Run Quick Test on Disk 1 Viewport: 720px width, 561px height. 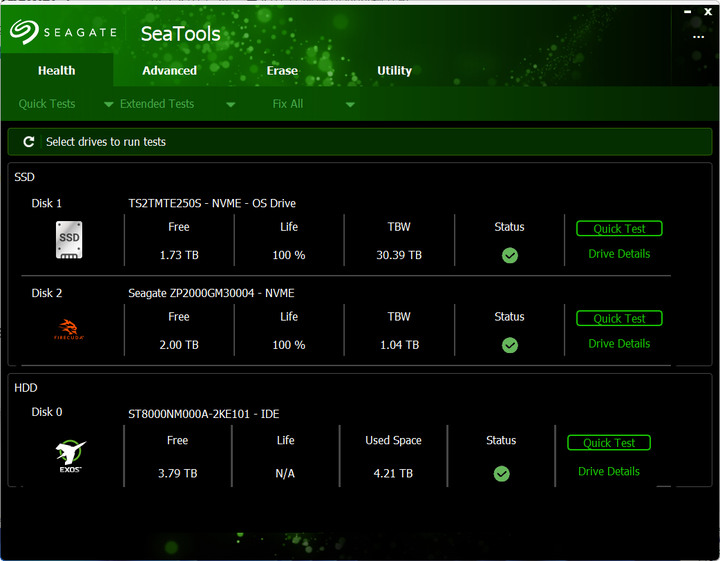coord(619,229)
